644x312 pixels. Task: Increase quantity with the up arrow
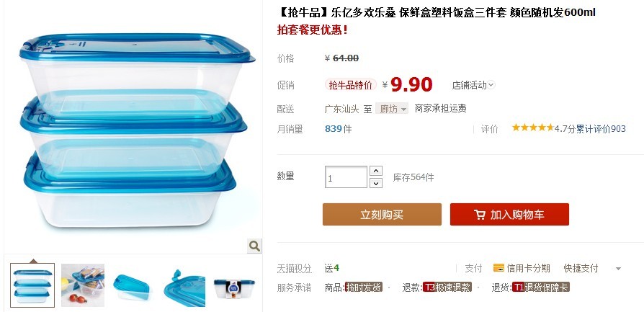click(x=376, y=171)
